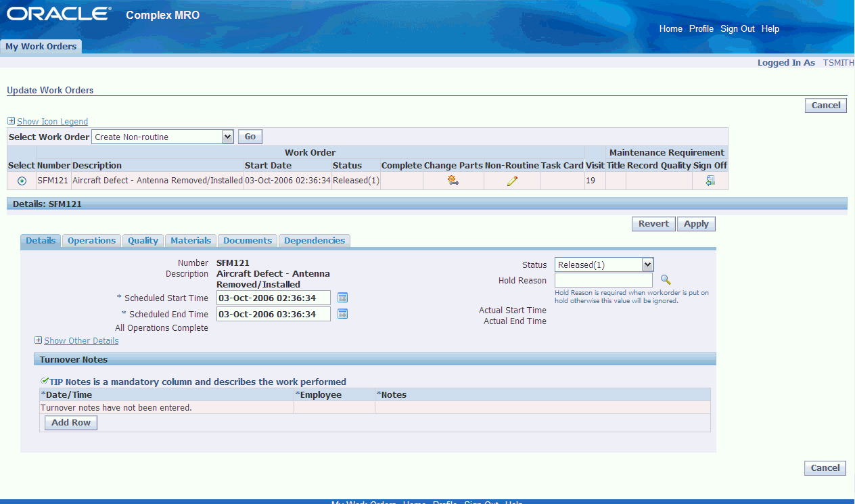
Task: Open the Scheduled End Time calendar picker
Action: 342,314
